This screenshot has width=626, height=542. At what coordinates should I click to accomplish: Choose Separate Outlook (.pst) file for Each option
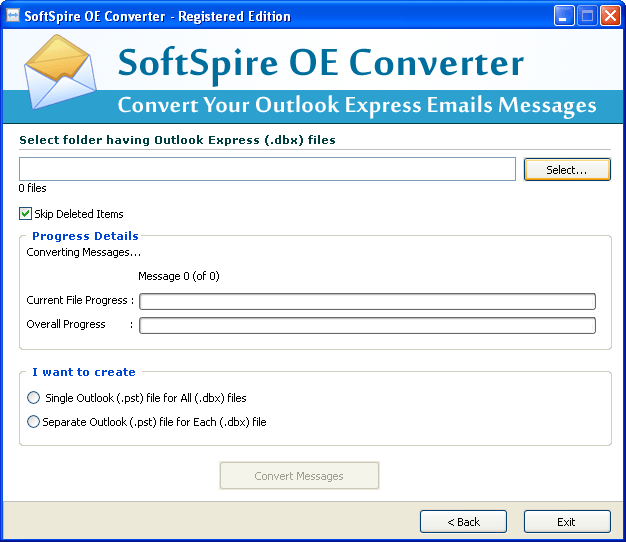tap(34, 421)
